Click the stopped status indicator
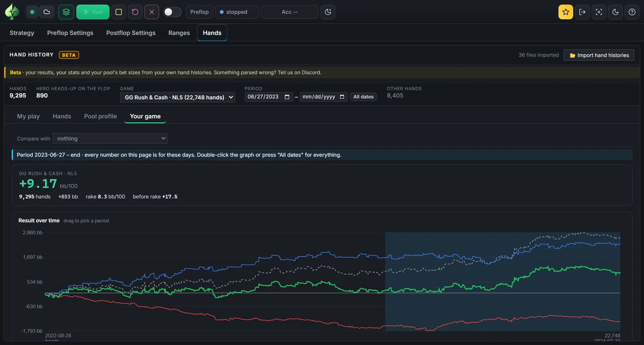The image size is (644, 345). pyautogui.click(x=237, y=12)
